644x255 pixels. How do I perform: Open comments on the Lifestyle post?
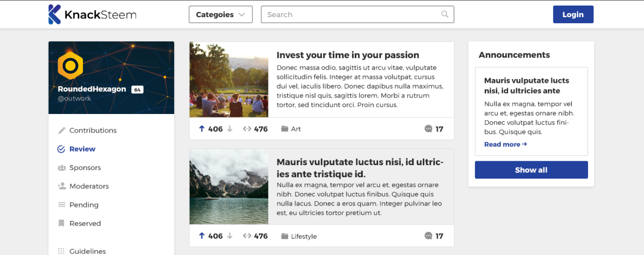tap(428, 236)
